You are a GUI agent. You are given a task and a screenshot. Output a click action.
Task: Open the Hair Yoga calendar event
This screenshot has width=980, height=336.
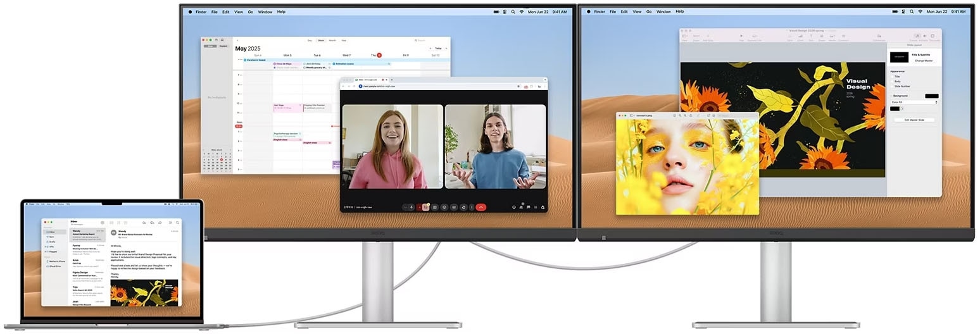(x=287, y=108)
